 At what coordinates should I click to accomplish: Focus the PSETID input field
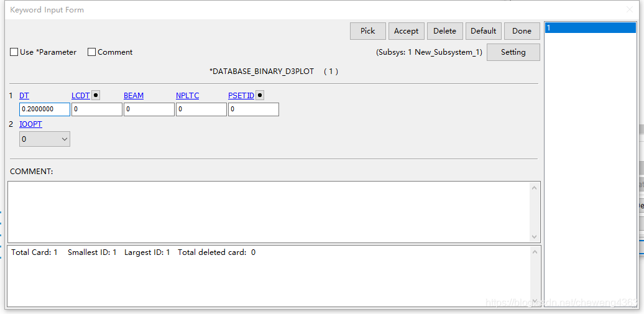[254, 109]
